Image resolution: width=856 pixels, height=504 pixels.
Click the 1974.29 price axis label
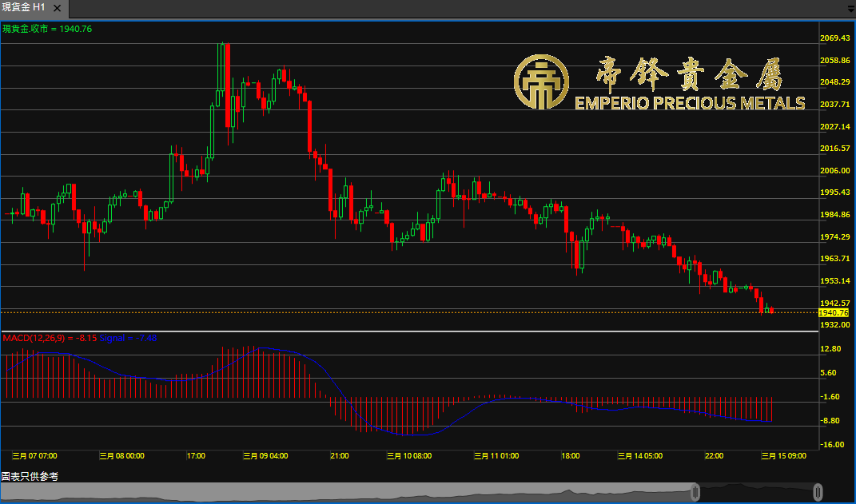[834, 236]
